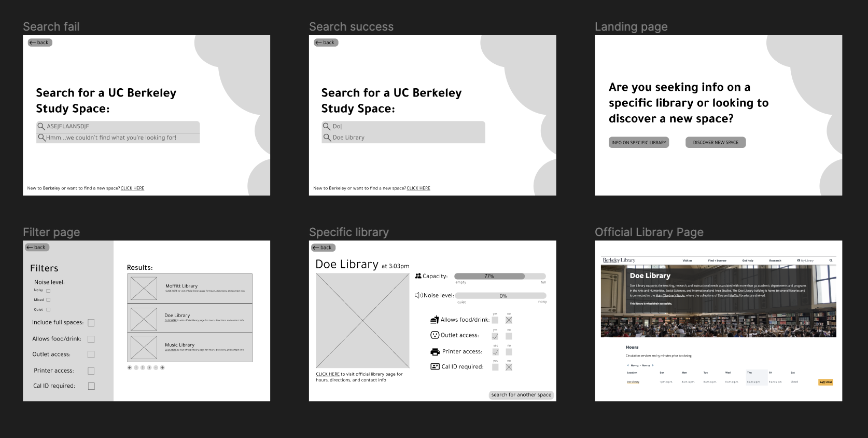Enable the Include full spaces filter checkbox
Screen dimensions: 868x438
pos(91,323)
